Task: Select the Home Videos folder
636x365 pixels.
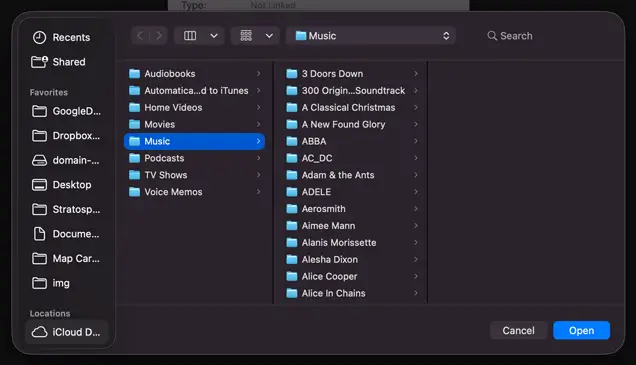Action: [x=194, y=107]
